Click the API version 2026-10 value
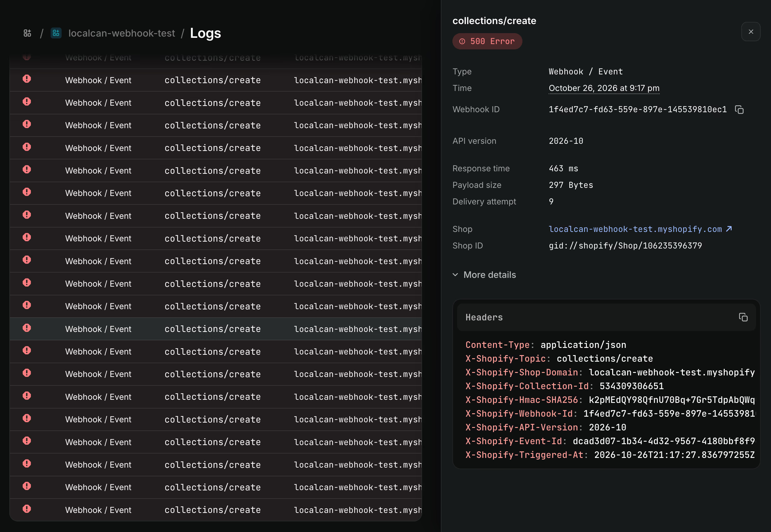The width and height of the screenshot is (771, 532). [566, 141]
